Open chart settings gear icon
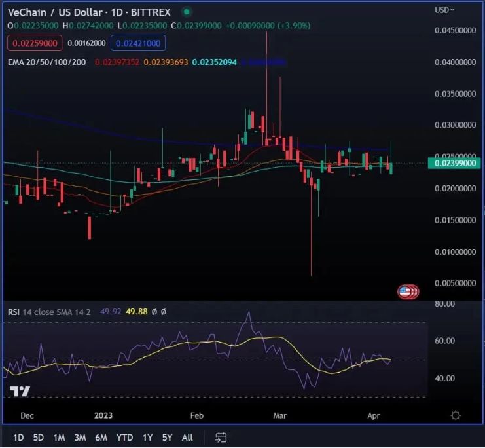485x448 pixels. pos(456,415)
